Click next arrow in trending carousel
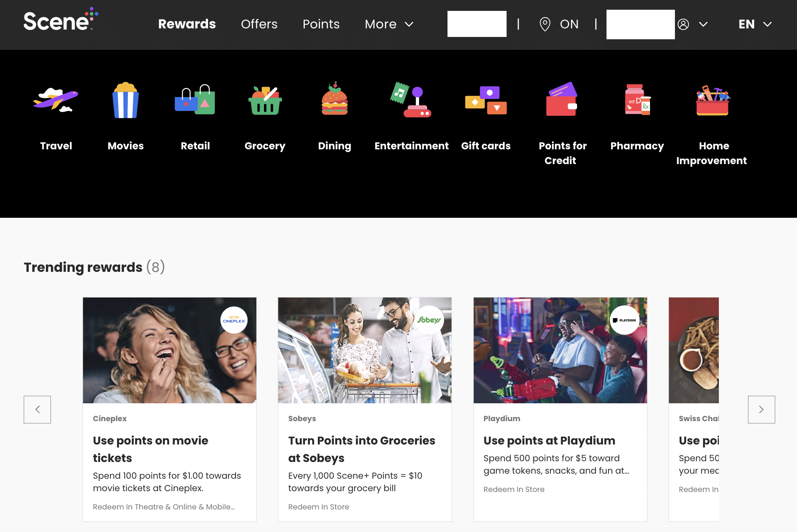Viewport: 797px width, 532px height. click(x=761, y=409)
